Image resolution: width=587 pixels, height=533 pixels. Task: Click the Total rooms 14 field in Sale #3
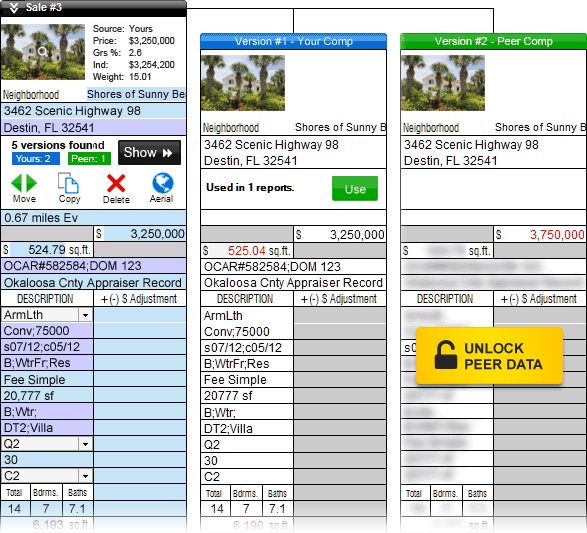point(15,509)
